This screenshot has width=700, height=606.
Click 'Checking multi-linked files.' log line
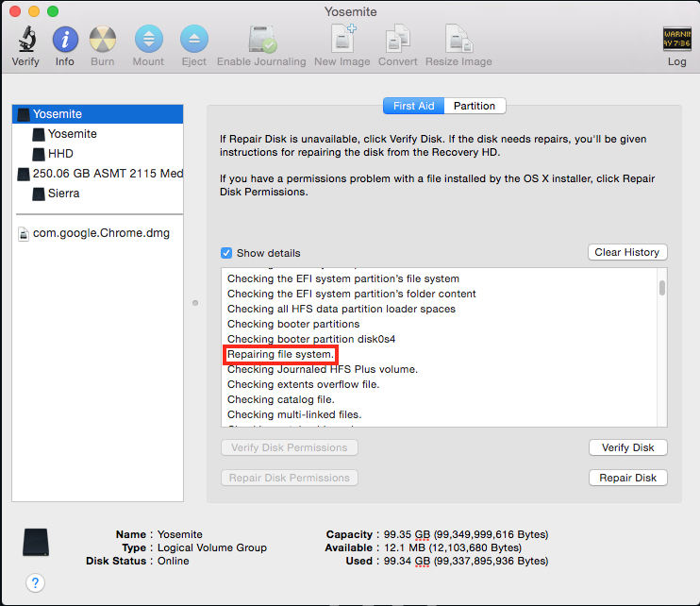click(294, 415)
